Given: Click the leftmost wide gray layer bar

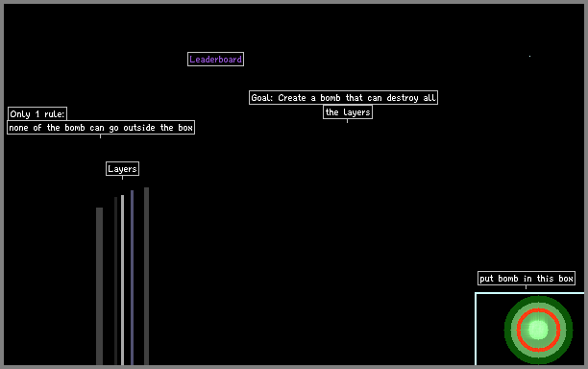Looking at the screenshot, I should [99, 286].
